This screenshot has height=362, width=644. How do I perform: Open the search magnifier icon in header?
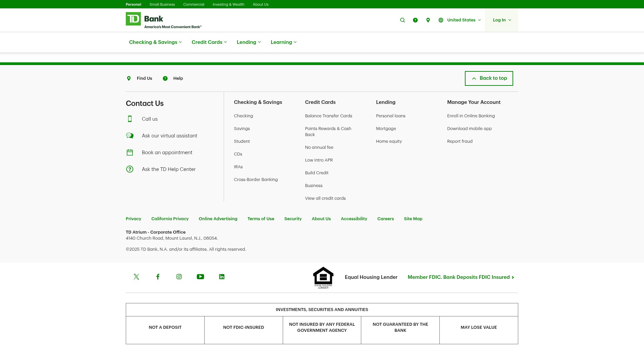(402, 20)
